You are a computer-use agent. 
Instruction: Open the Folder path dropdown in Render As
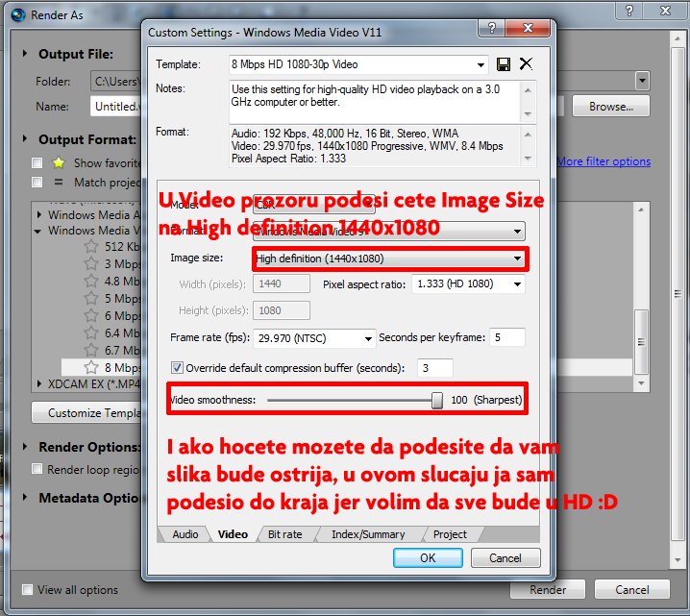(643, 81)
